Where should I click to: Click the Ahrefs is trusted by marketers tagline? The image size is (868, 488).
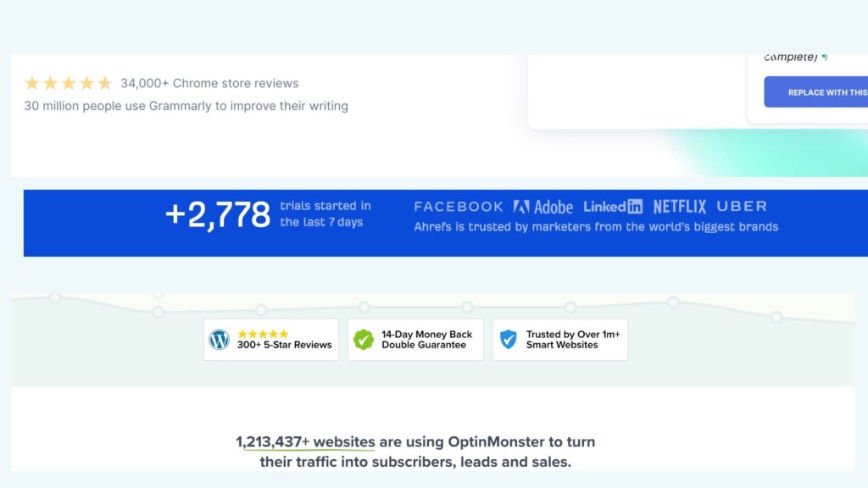click(x=596, y=227)
